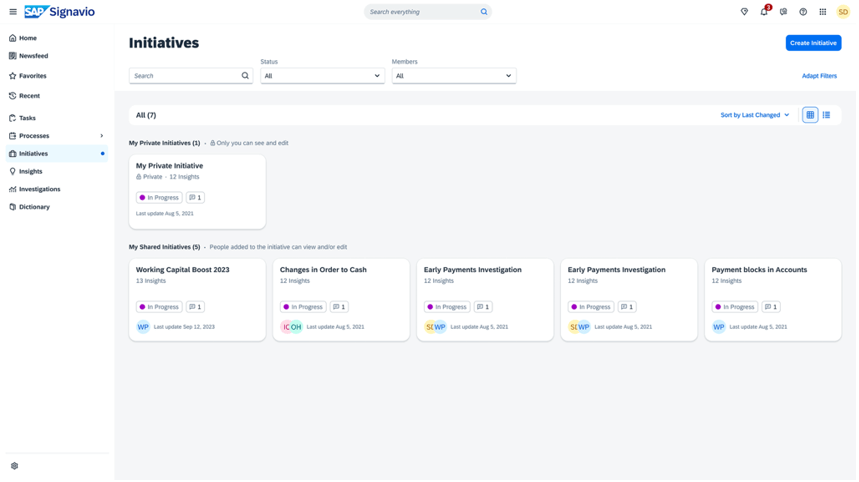This screenshot has height=482, width=859.
Task: Click the Adapt Filters link
Action: 819,76
